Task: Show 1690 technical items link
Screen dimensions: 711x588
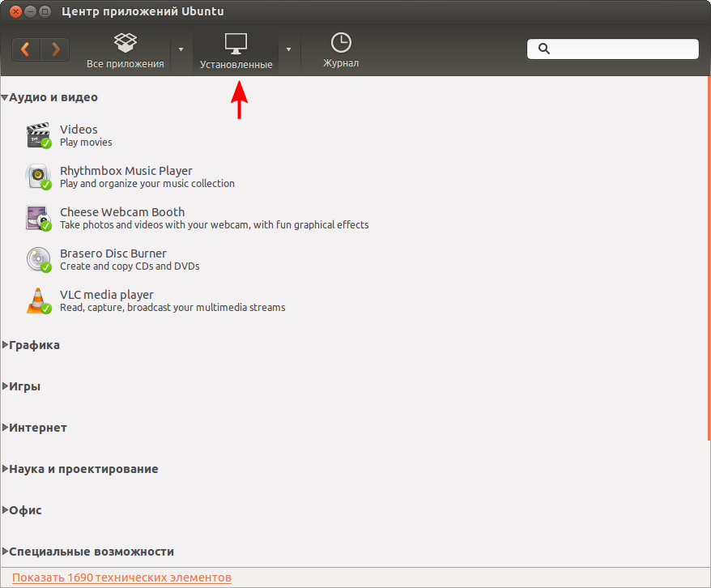Action: point(121,577)
